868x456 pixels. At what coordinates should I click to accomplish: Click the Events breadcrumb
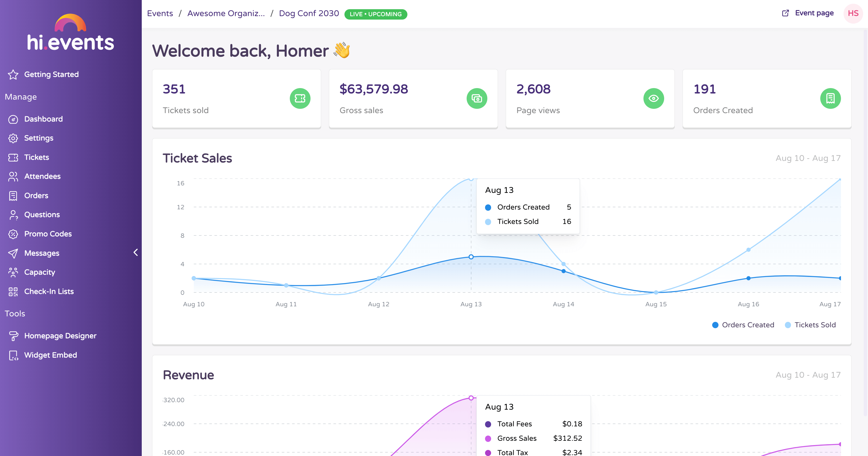[x=160, y=13]
